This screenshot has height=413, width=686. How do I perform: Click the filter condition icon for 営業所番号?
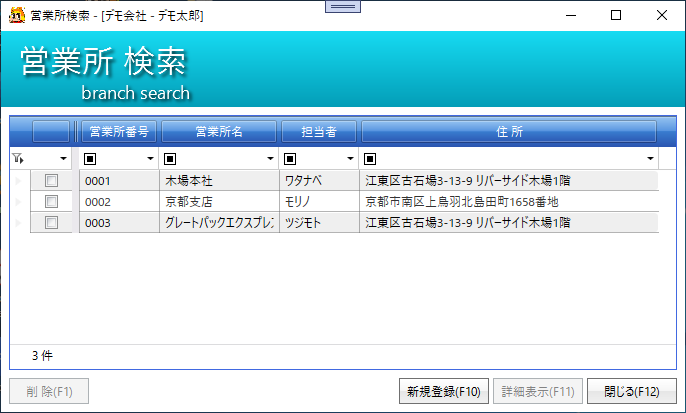(x=90, y=159)
